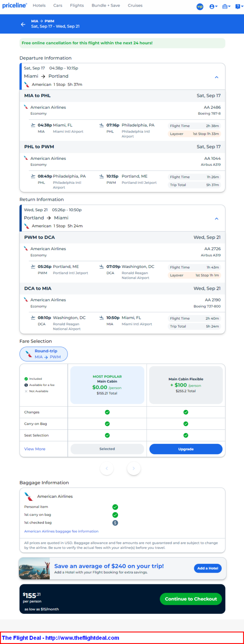Open the Hotels menu item
Screen dimensions: 244x644
pos(39,5)
